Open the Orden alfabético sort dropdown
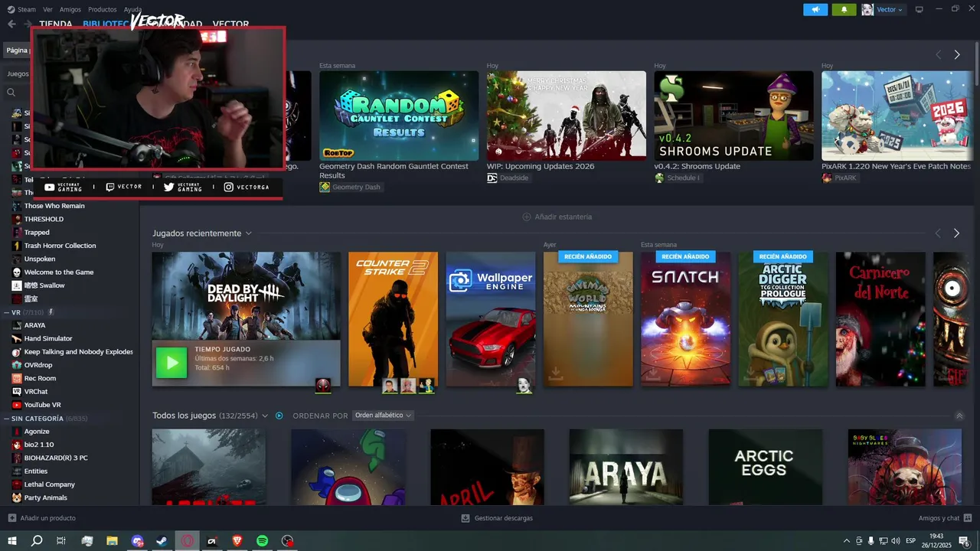Image resolution: width=980 pixels, height=551 pixels. click(383, 416)
